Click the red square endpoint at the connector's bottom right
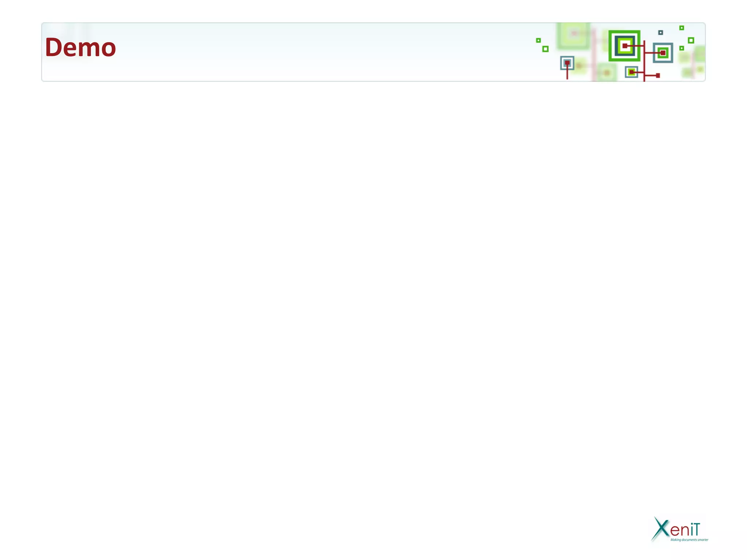This screenshot has width=747, height=560. [658, 75]
